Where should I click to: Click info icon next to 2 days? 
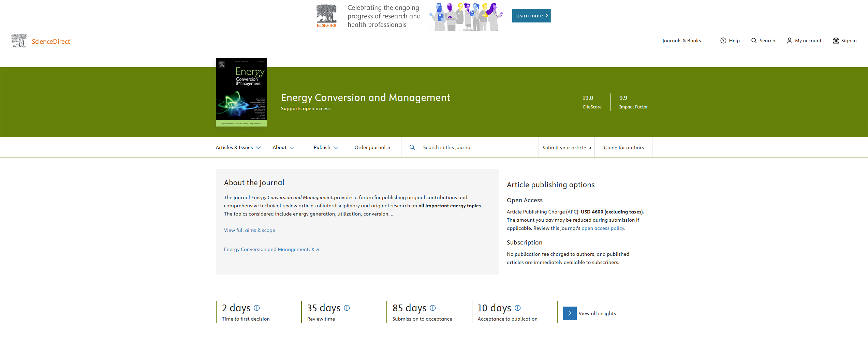point(257,308)
